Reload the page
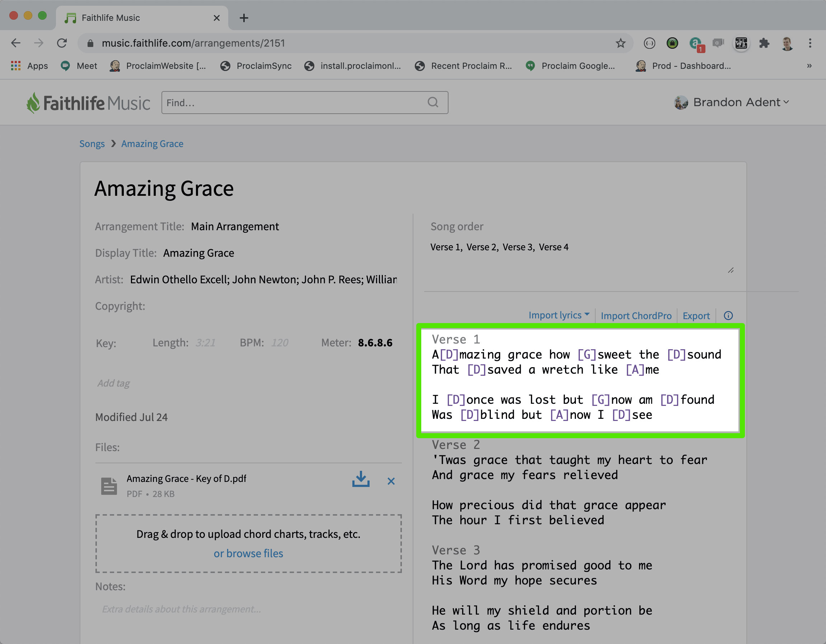Screen dimensions: 826x644 click(x=62, y=43)
